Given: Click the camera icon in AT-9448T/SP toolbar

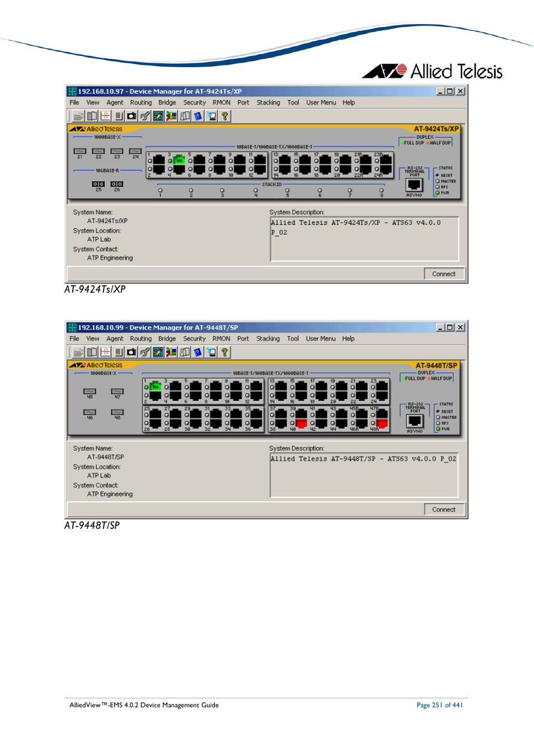Looking at the screenshot, I should [132, 352].
